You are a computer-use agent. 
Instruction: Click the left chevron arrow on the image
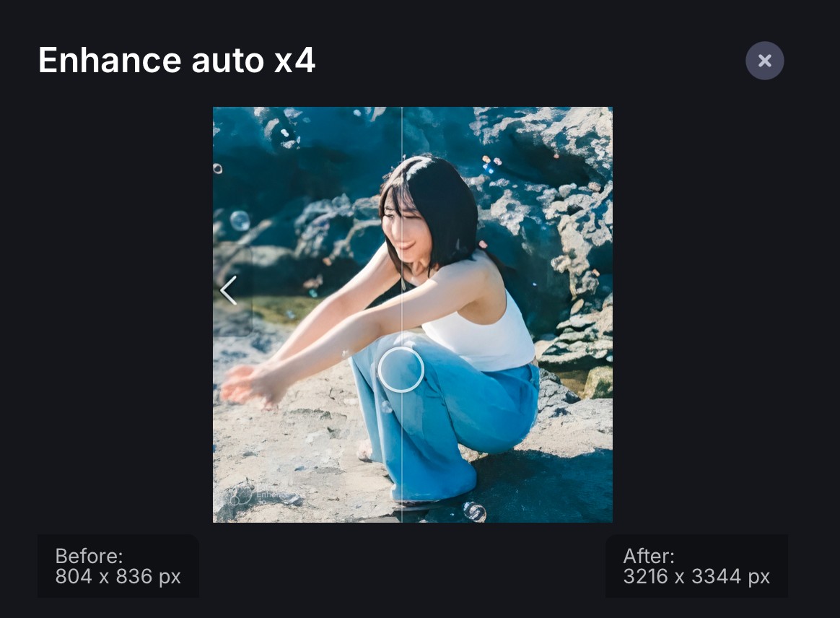229,290
